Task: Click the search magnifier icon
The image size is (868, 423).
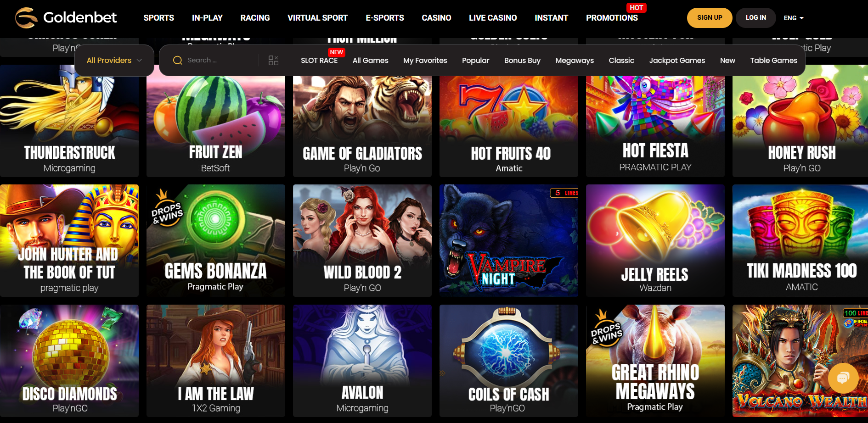Action: [x=178, y=60]
